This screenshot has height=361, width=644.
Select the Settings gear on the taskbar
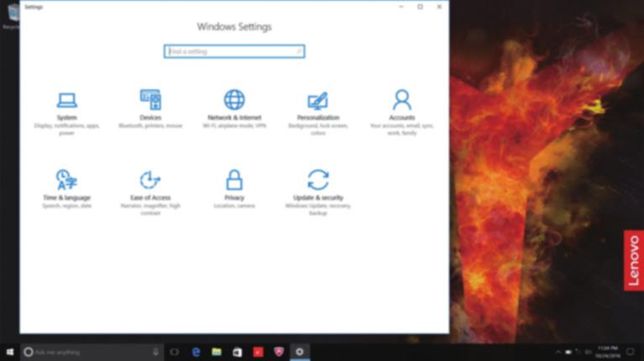pyautogui.click(x=300, y=352)
